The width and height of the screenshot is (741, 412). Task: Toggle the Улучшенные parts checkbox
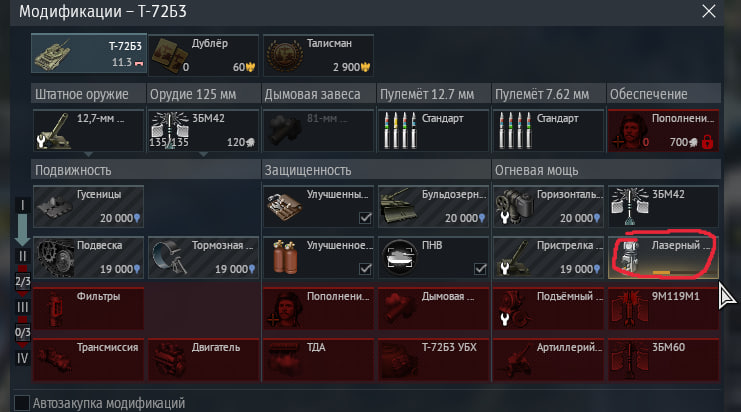point(365,218)
